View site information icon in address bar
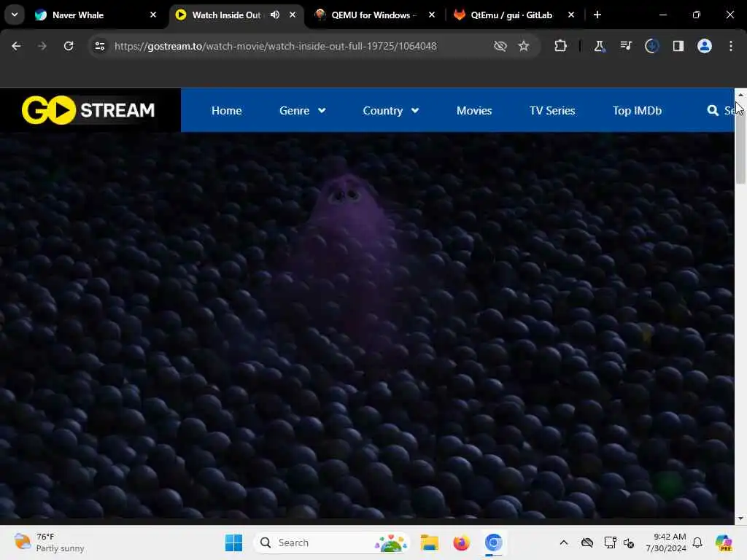 pyautogui.click(x=99, y=46)
